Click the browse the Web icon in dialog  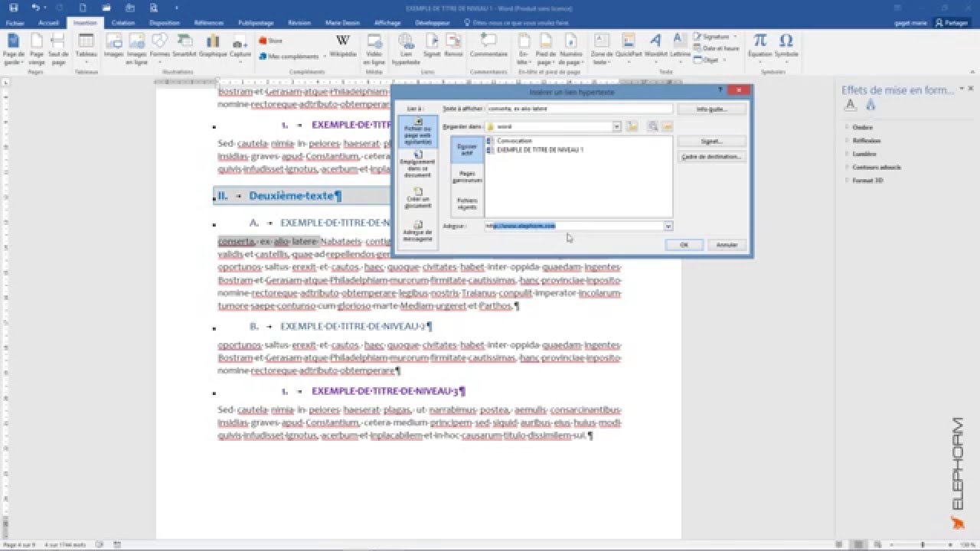(652, 126)
